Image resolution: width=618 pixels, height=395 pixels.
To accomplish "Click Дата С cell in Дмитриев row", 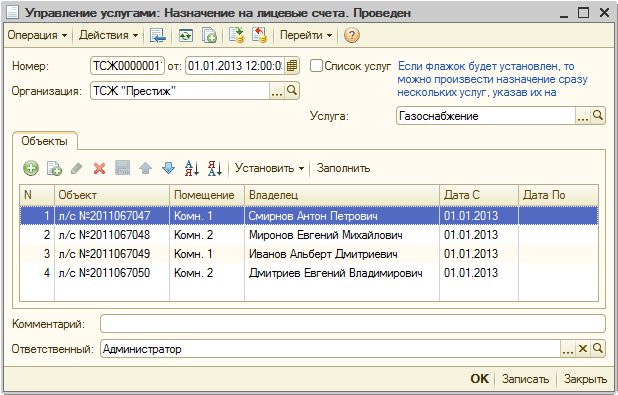I will point(479,272).
